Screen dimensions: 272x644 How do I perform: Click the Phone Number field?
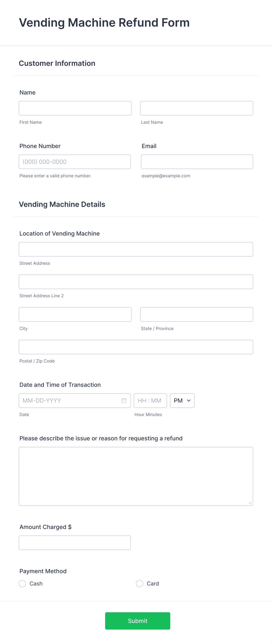(x=75, y=162)
